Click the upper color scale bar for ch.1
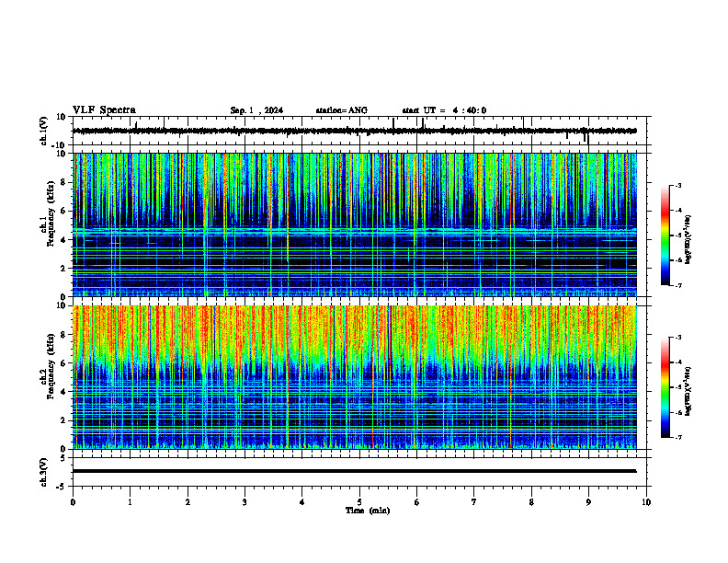This screenshot has width=728, height=563. point(665,236)
